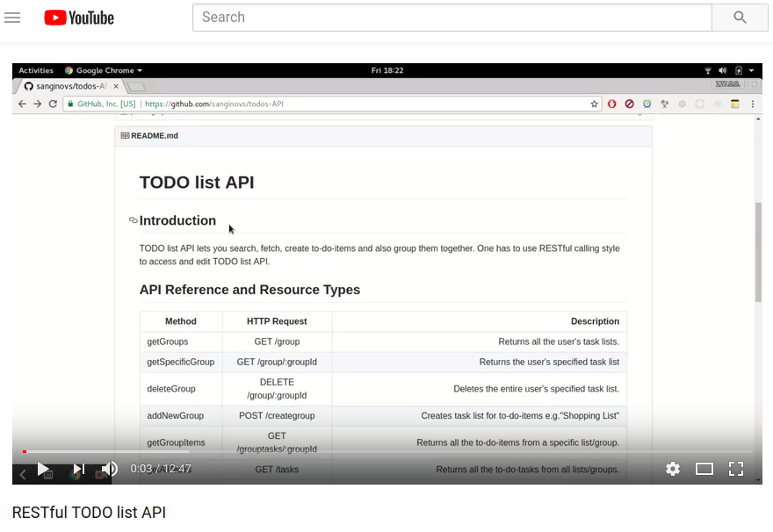Click the YouTube search input field
Viewport: 773px width, 532px height.
tap(452, 18)
